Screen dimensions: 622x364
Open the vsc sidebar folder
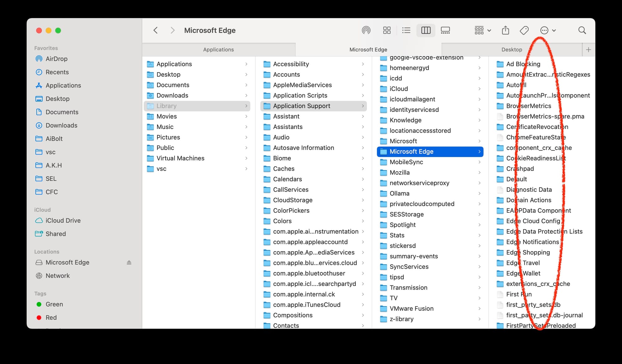(x=50, y=152)
